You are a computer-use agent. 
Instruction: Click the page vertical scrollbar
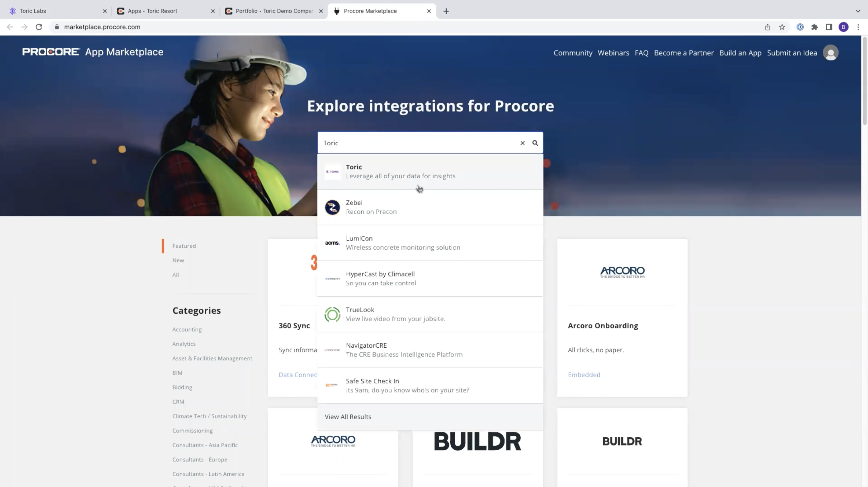coord(865,81)
